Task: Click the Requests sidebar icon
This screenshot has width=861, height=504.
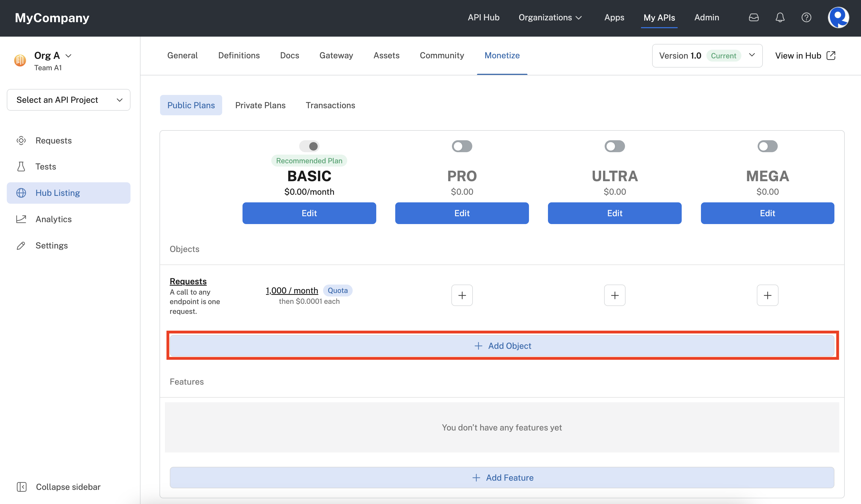Action: (21, 141)
